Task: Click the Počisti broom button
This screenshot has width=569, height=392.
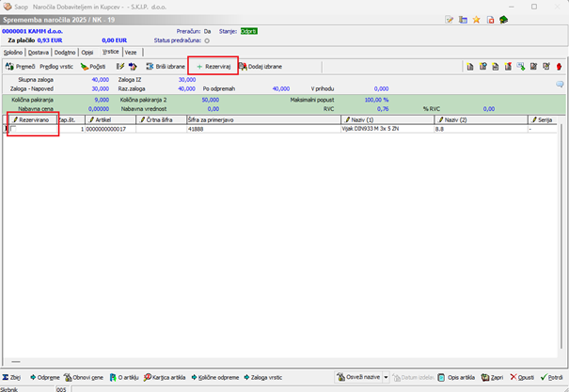Action: (x=93, y=67)
